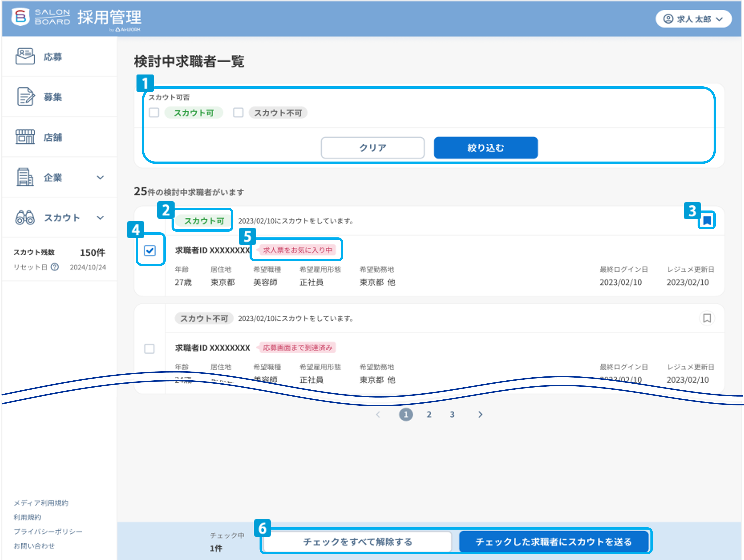Click the スカウト可 filter tag label

[194, 113]
